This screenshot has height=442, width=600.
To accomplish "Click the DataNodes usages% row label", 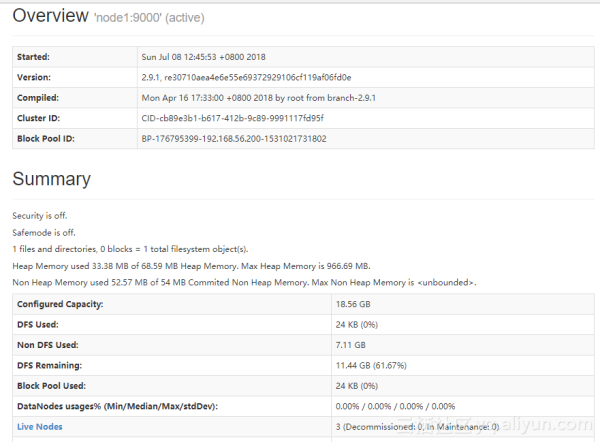I will pyautogui.click(x=117, y=406).
